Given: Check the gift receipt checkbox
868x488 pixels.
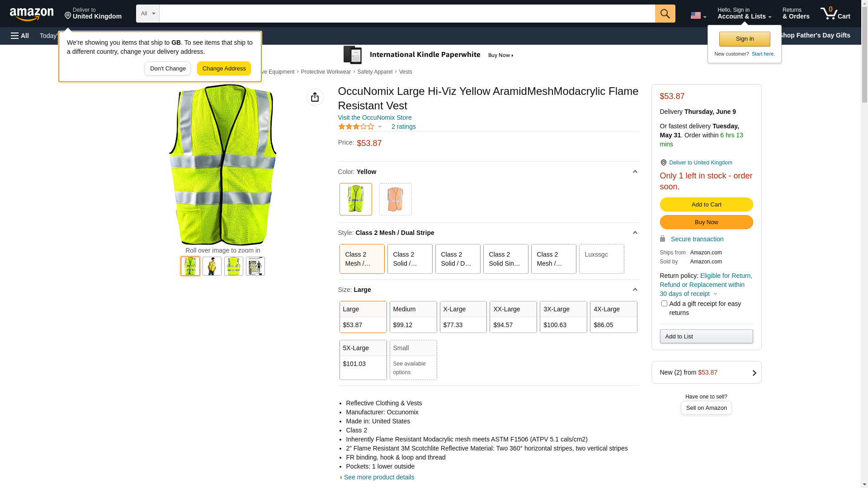Looking at the screenshot, I should 664,304.
